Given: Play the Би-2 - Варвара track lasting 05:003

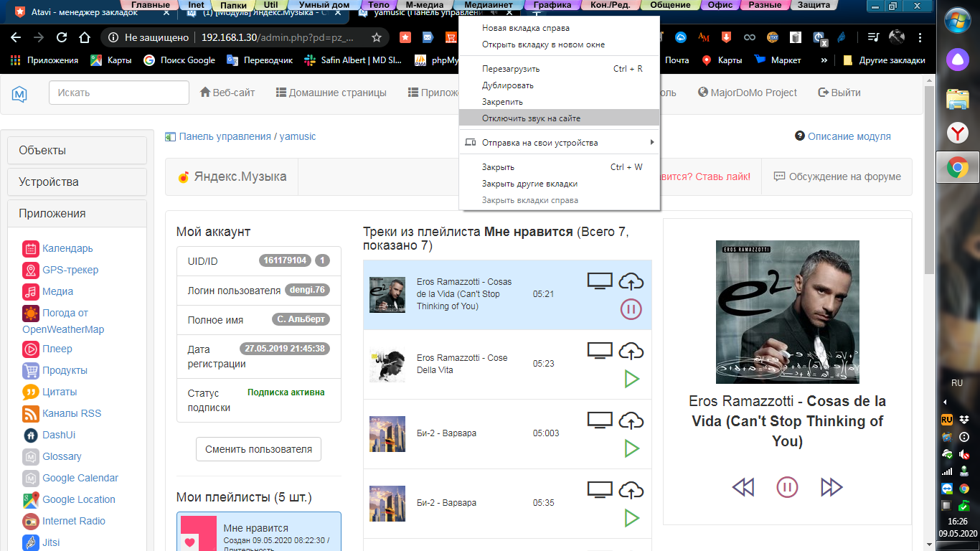Looking at the screenshot, I should coord(631,448).
